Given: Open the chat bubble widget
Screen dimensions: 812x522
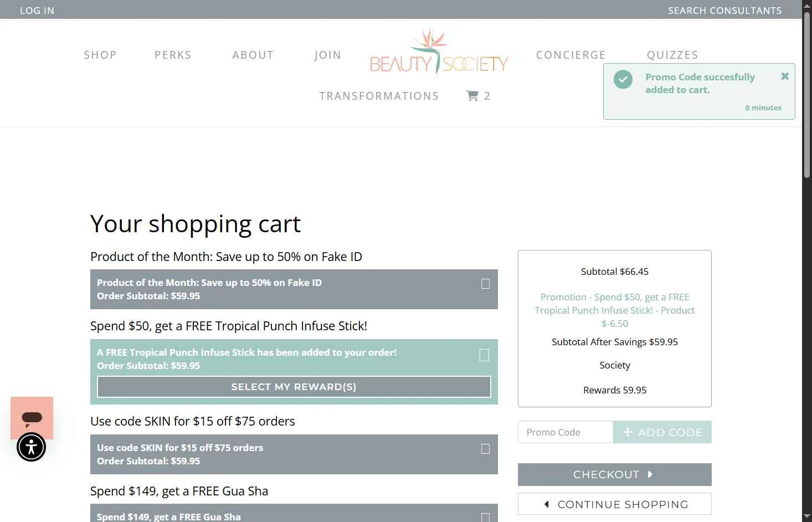Looking at the screenshot, I should (32, 418).
